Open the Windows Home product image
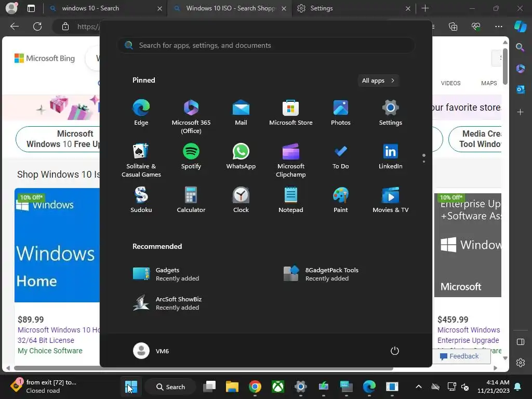Image resolution: width=532 pixels, height=399 pixels. [x=57, y=245]
